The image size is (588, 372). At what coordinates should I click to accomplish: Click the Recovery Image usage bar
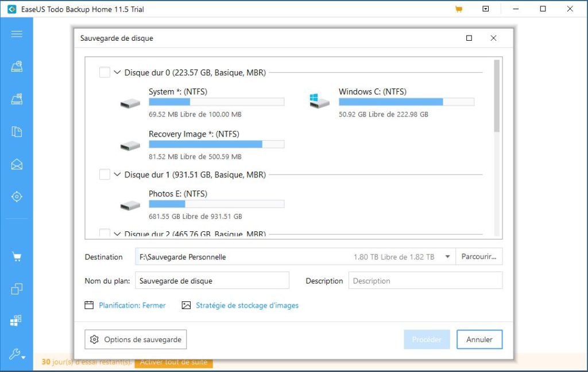(216, 144)
